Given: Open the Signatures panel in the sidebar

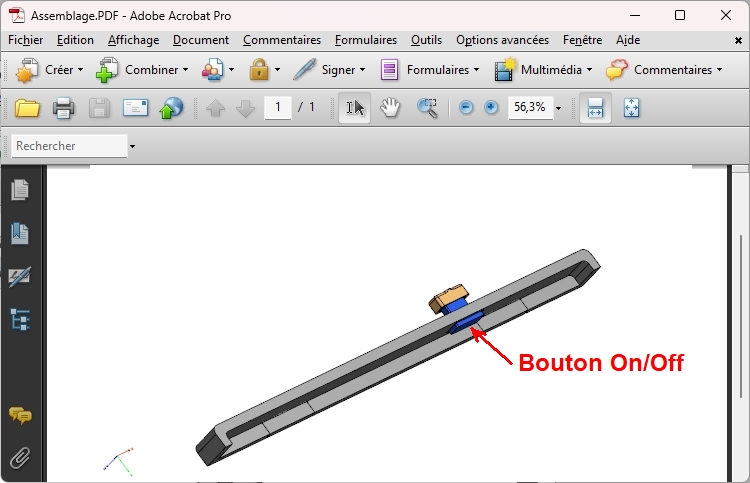Looking at the screenshot, I should click(19, 277).
